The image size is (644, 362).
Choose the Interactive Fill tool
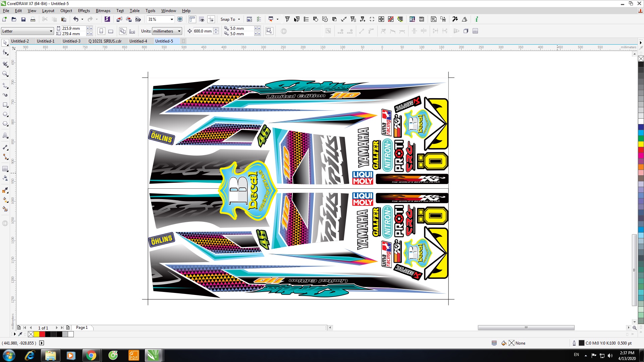coord(5,199)
